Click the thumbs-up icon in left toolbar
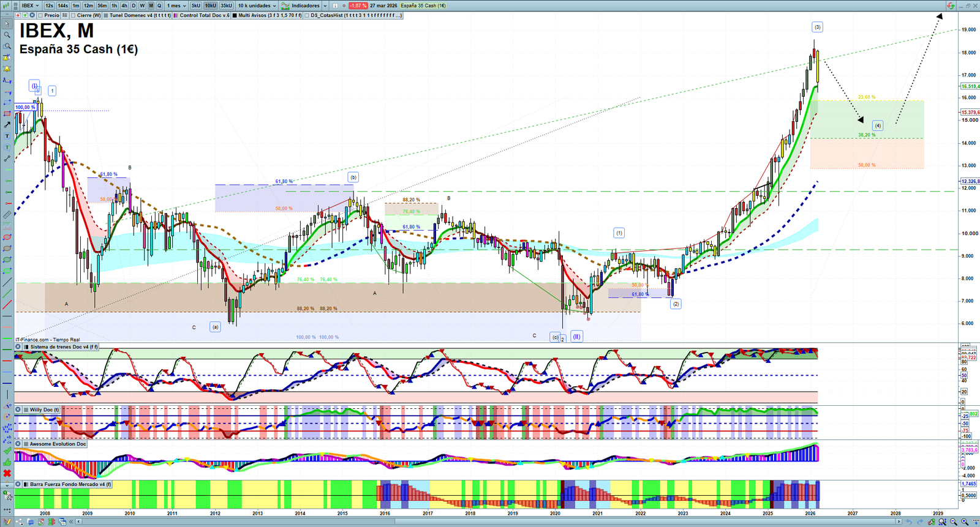The height and width of the screenshot is (527, 980). pos(7,462)
